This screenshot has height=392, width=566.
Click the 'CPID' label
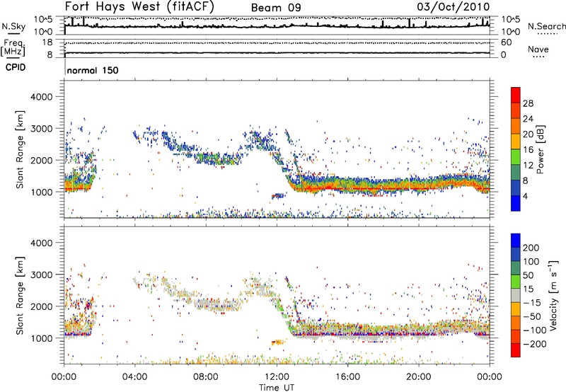tap(16, 67)
